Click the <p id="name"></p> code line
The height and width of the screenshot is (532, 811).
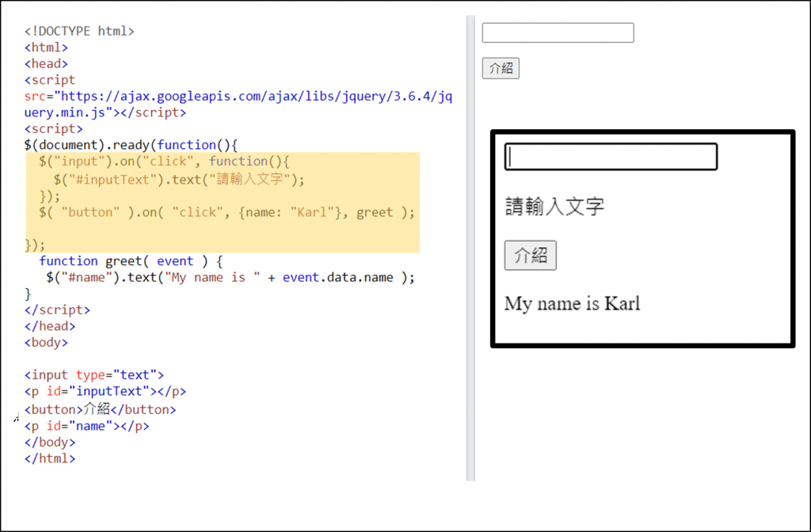click(86, 426)
